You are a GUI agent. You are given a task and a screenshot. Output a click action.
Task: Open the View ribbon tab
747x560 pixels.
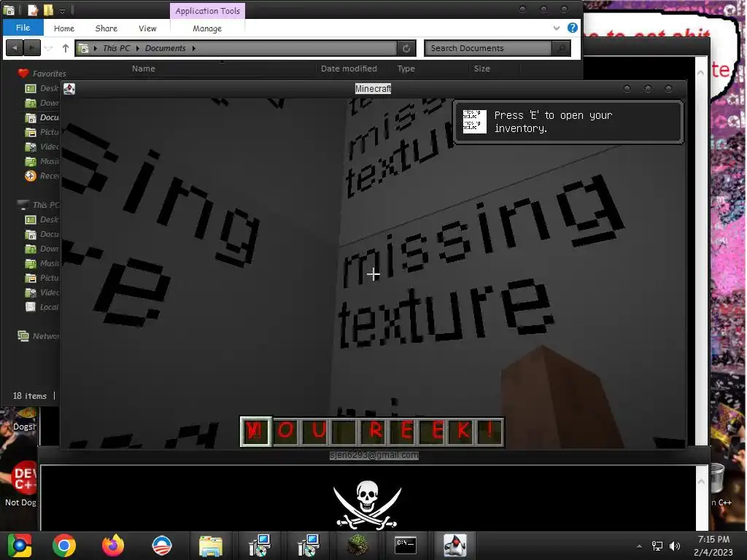[147, 28]
